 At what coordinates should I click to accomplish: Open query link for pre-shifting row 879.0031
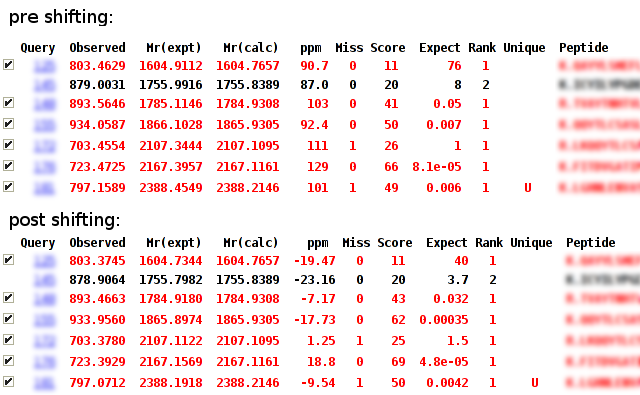(44, 85)
